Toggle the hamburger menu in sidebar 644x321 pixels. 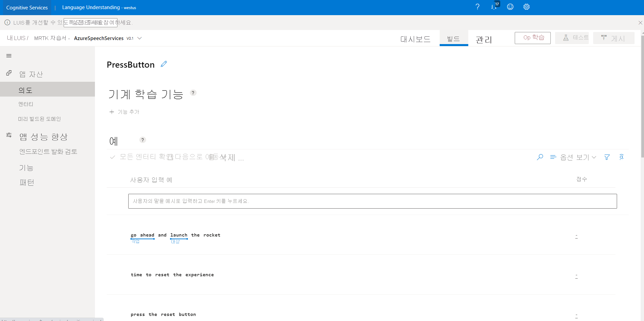tap(9, 56)
